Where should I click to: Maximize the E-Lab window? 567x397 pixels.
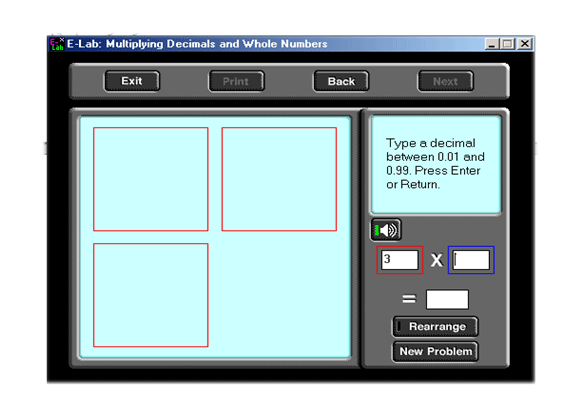point(507,44)
